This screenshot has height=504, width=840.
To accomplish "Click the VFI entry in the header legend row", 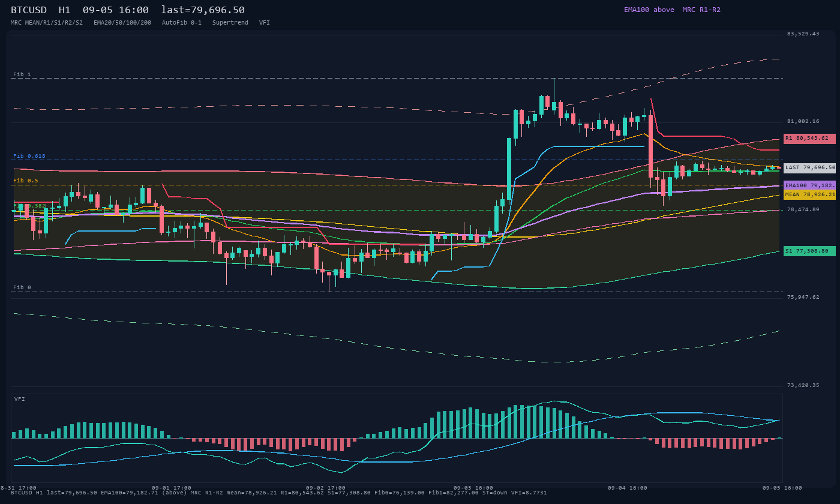I will (265, 23).
